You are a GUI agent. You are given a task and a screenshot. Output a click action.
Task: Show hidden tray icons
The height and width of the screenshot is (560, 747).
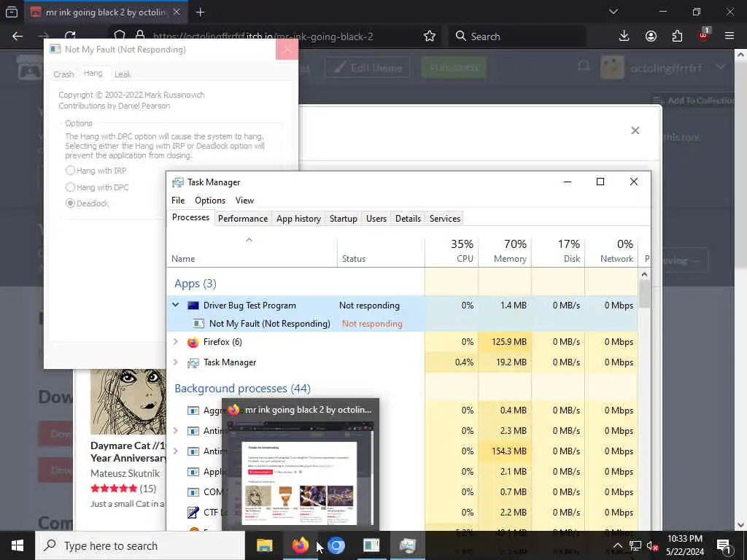[x=617, y=545]
